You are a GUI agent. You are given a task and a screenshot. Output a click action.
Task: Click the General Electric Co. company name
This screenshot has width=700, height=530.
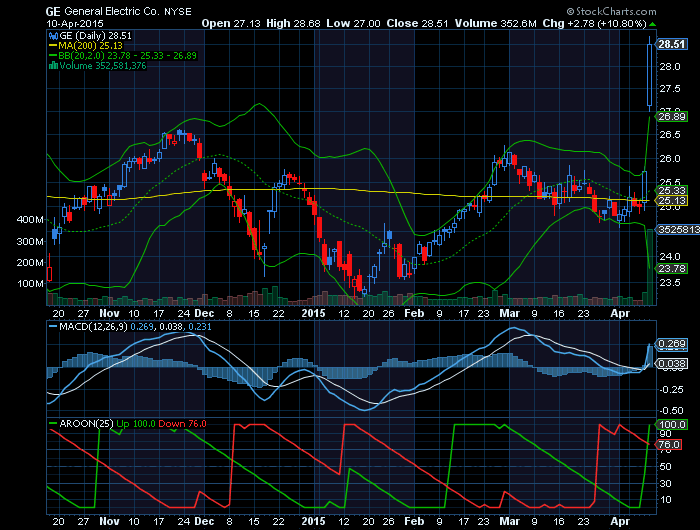pyautogui.click(x=112, y=12)
